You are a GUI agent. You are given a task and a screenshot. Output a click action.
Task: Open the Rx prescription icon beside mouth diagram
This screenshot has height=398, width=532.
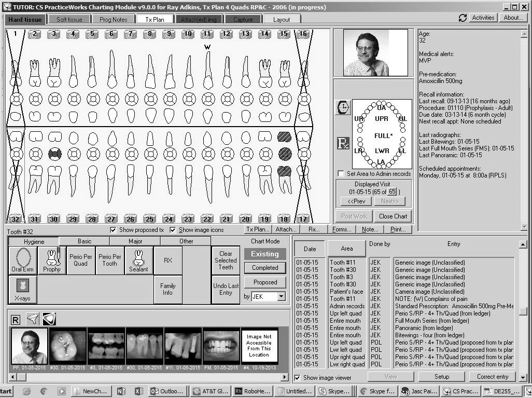(343, 143)
